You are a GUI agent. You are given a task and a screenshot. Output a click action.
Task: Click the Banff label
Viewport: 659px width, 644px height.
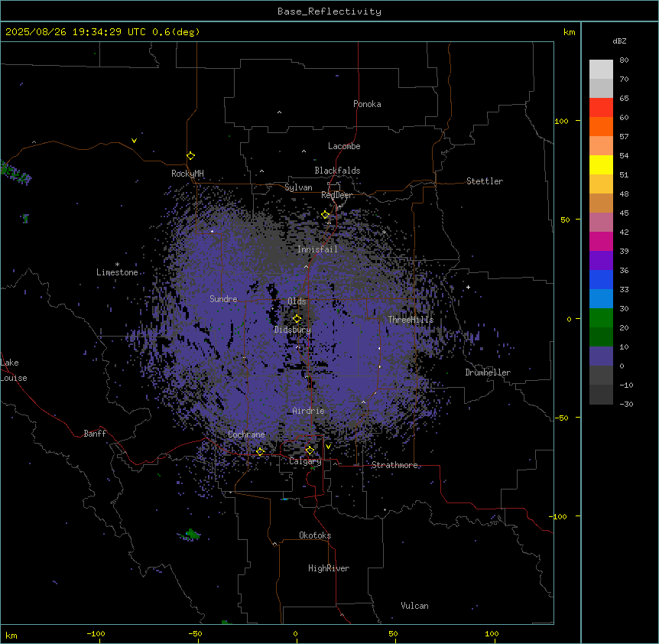point(95,434)
